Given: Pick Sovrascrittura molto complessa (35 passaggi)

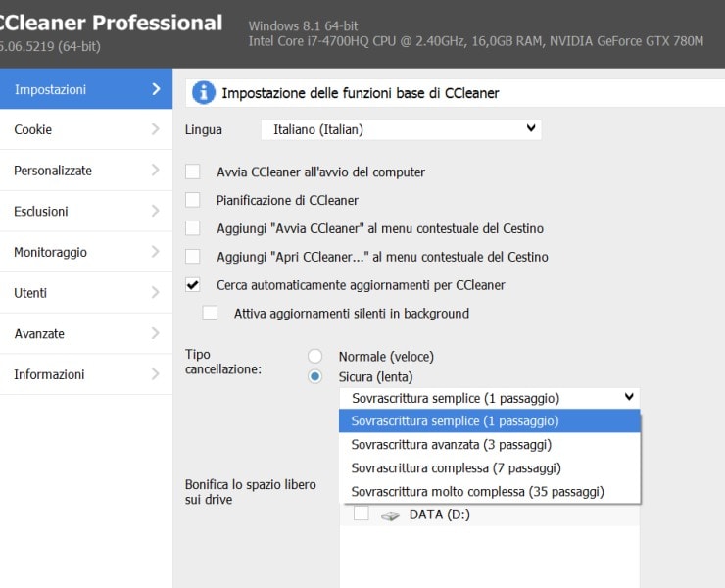Looking at the screenshot, I should click(x=477, y=492).
